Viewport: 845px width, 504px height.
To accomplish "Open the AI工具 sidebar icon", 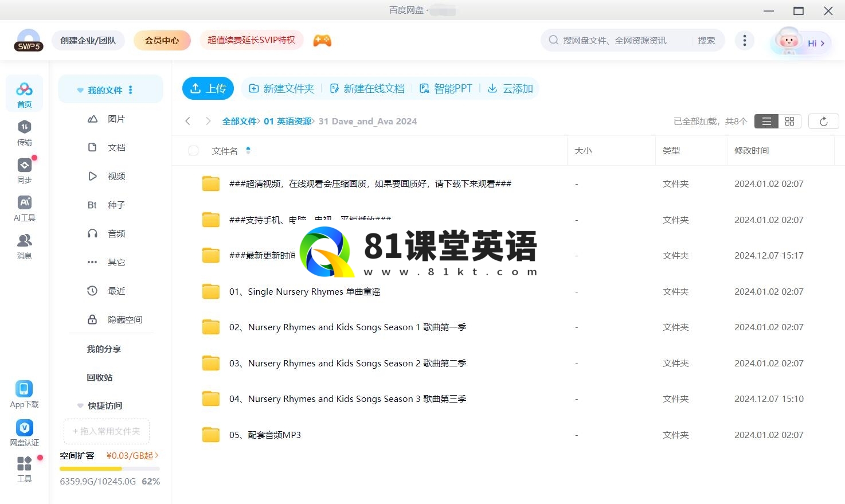I will pos(24,208).
